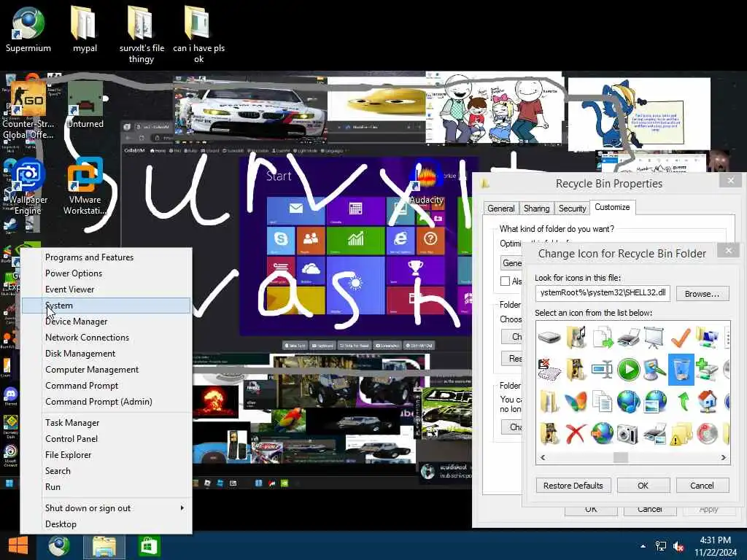
Task: Select the globe with orange arrow icon
Action: tap(602, 433)
